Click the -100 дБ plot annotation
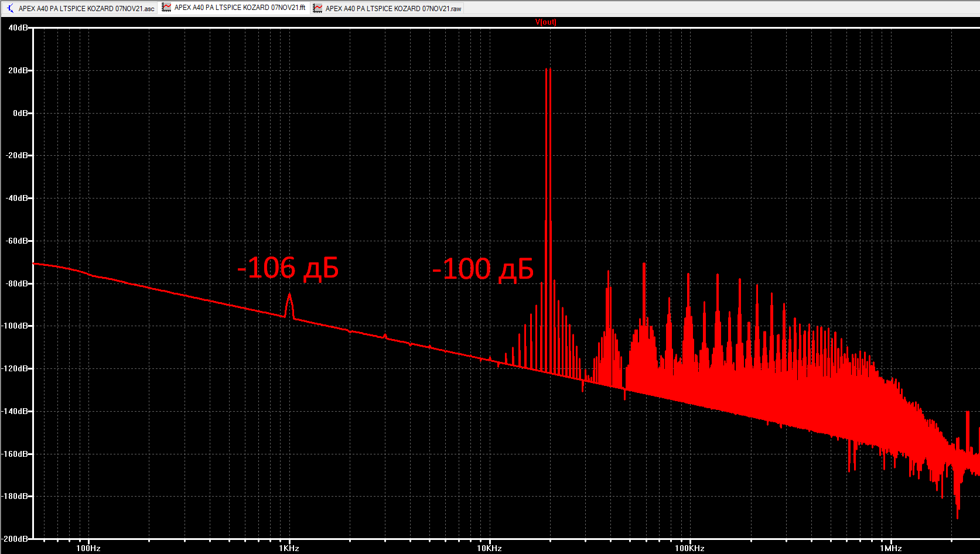The height and width of the screenshot is (554, 980). (x=483, y=269)
